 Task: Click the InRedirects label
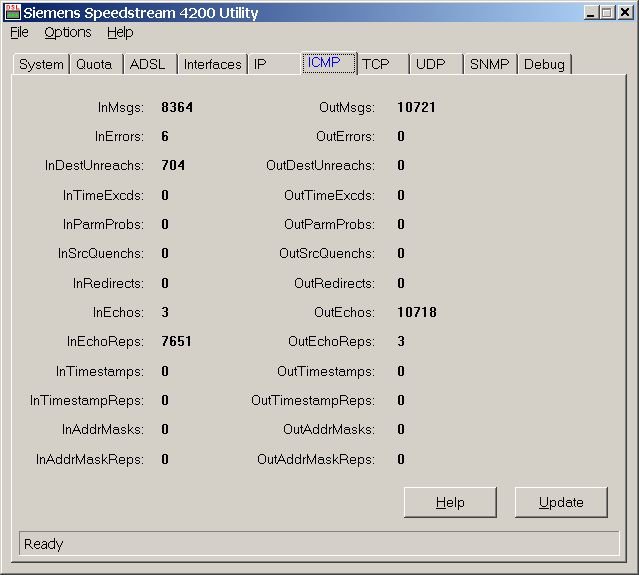(108, 283)
